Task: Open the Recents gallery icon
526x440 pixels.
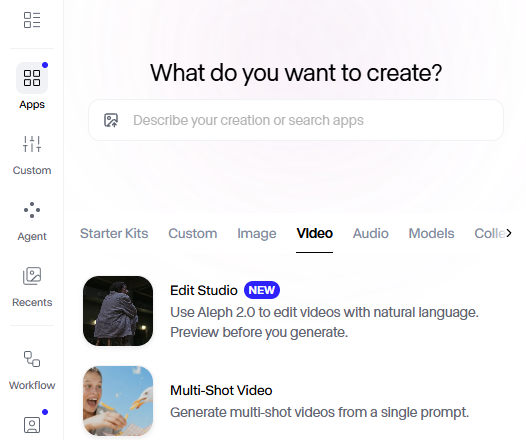Action: pyautogui.click(x=32, y=276)
